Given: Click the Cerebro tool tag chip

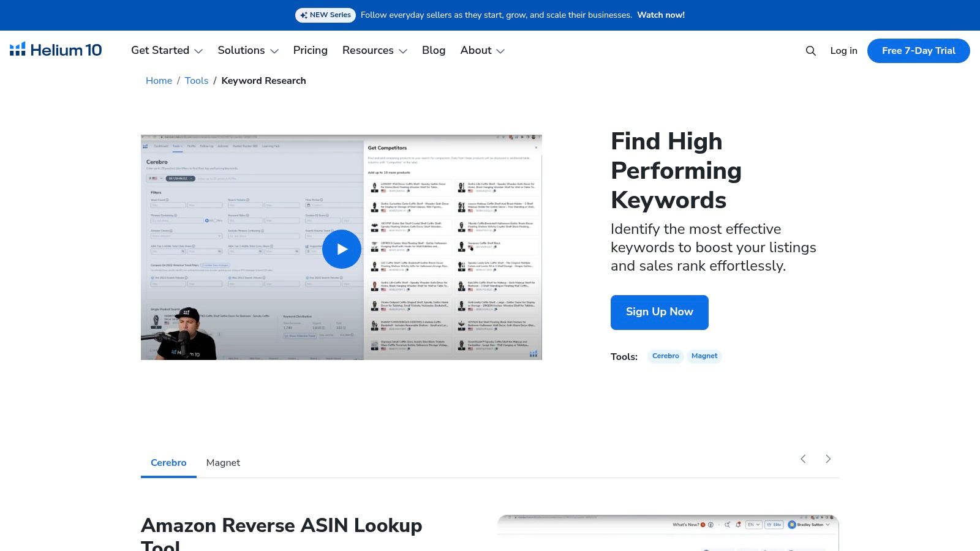Looking at the screenshot, I should [665, 356].
